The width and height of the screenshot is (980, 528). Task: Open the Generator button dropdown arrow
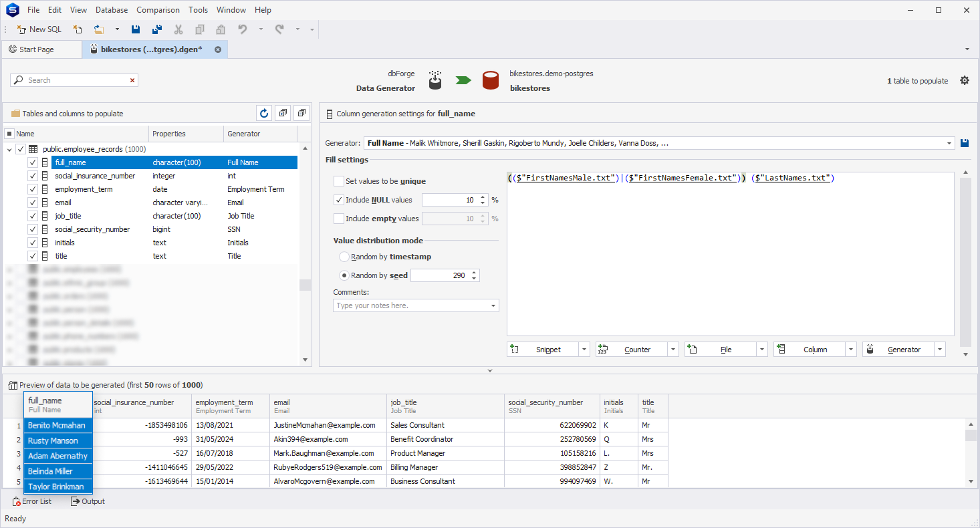940,350
